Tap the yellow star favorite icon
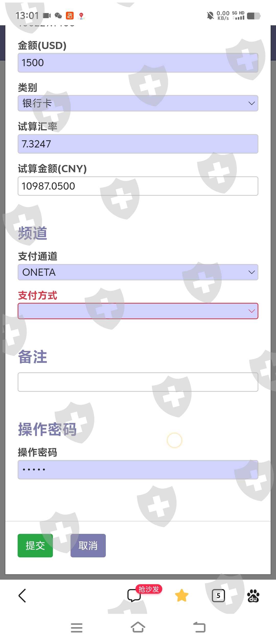The width and height of the screenshot is (276, 644). tap(182, 596)
